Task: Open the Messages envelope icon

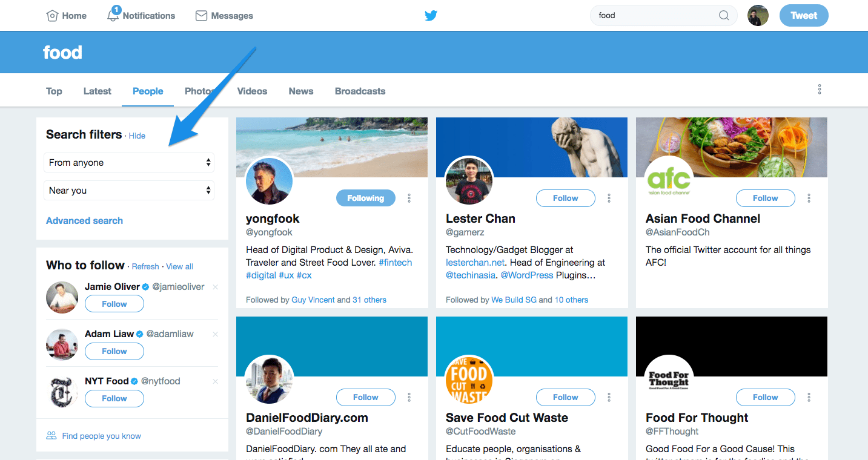Action: (x=201, y=16)
